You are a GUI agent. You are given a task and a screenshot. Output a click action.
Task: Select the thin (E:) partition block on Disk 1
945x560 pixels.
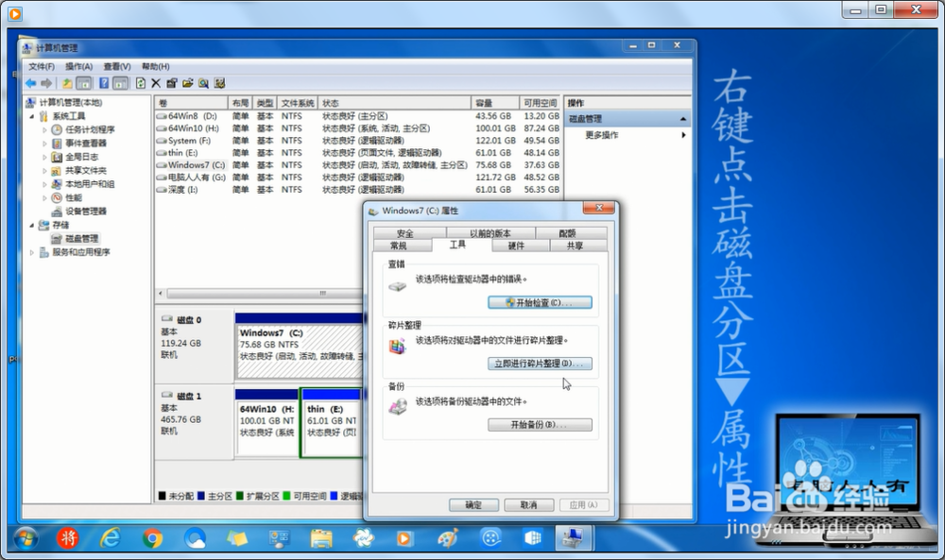332,423
